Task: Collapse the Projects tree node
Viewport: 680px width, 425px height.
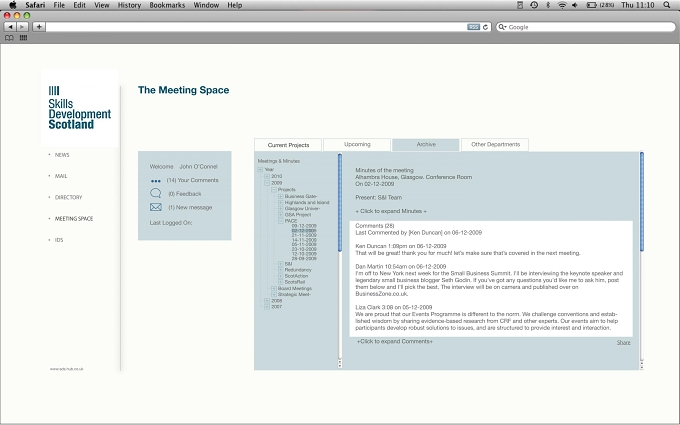Action: coord(274,190)
